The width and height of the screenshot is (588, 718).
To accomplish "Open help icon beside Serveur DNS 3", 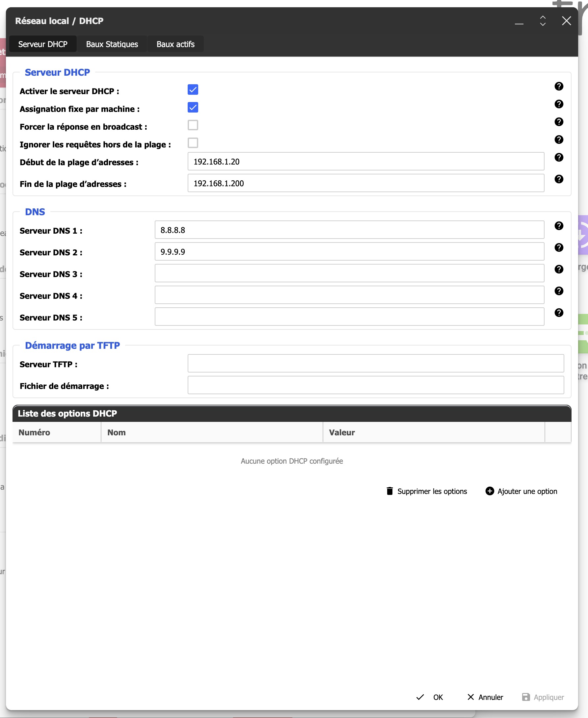I will 559,269.
